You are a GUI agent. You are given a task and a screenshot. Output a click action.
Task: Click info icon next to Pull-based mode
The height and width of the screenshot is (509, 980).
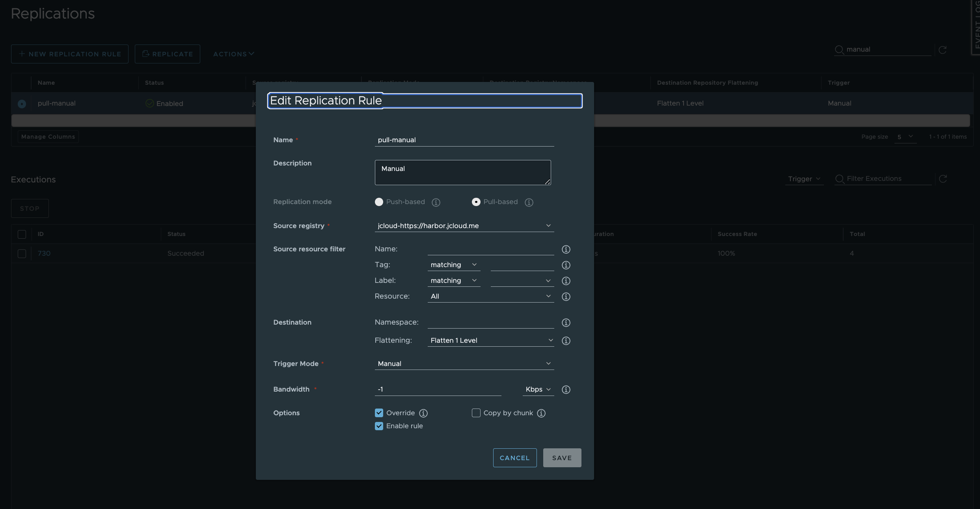(529, 202)
